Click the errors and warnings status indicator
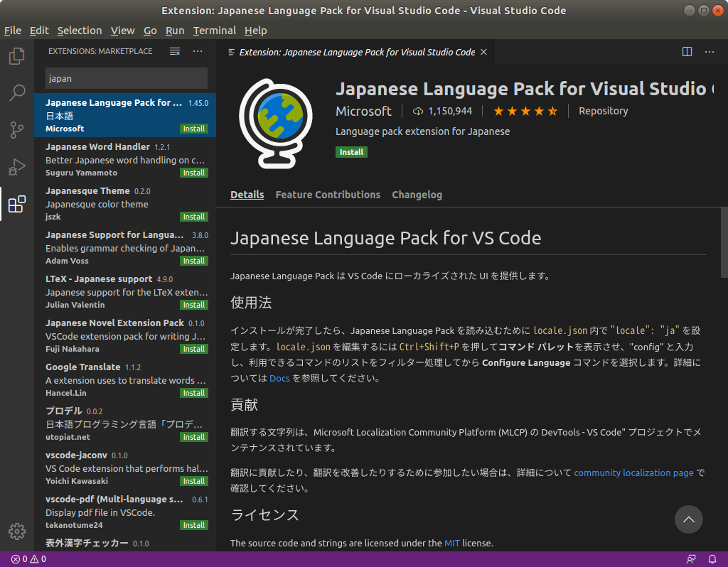Screen dimensions: 728x567 click(x=28, y=559)
